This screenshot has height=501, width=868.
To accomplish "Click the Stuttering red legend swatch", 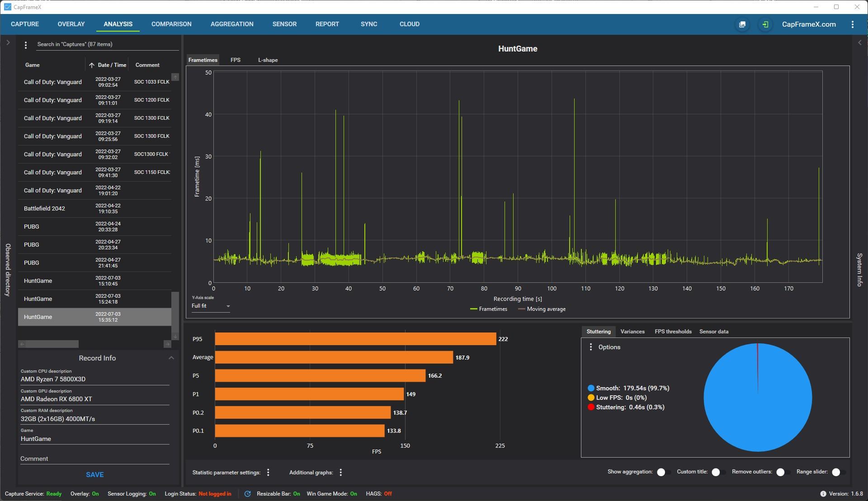I will (x=590, y=407).
